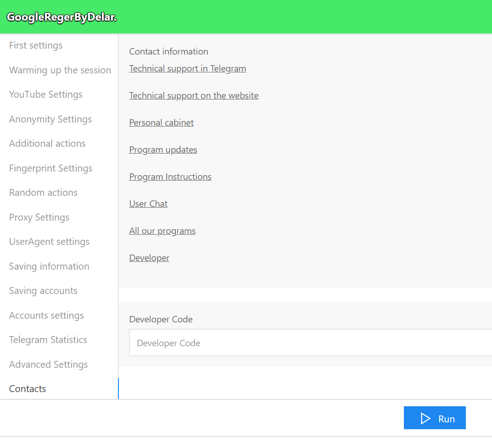Open Random actions section

click(43, 193)
